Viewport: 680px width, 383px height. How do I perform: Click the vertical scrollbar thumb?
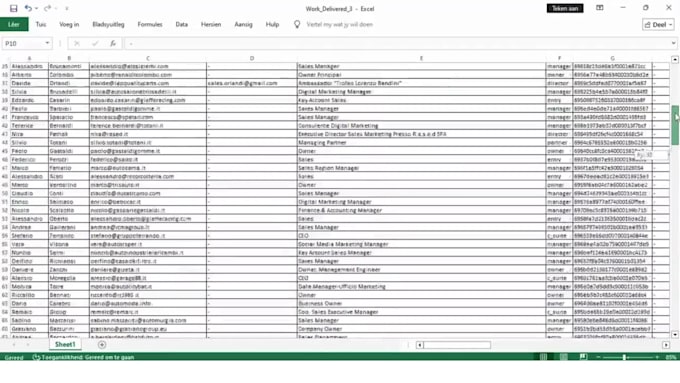click(675, 125)
